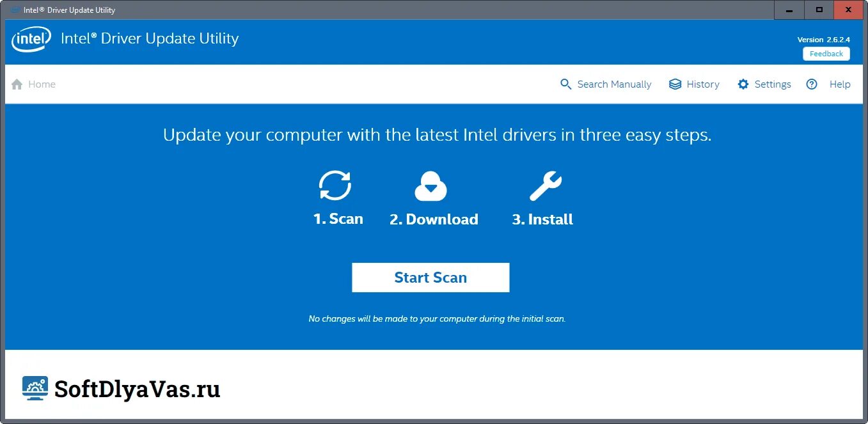
Task: Click the Download cloud icon
Action: (x=430, y=186)
